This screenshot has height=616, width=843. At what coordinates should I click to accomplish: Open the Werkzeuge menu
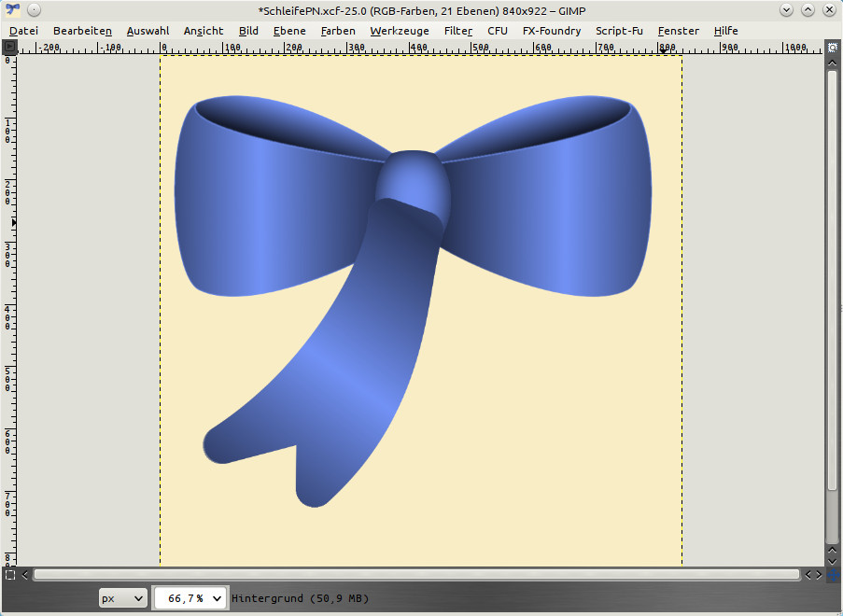399,31
